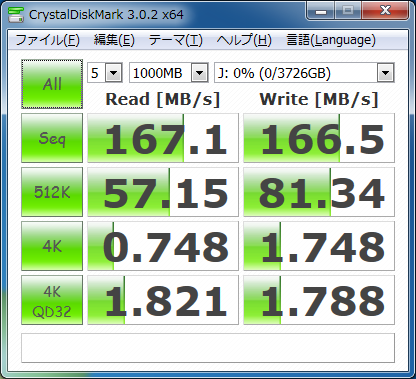Open the 編集(E) menu
The height and width of the screenshot is (379, 416).
coord(114,40)
